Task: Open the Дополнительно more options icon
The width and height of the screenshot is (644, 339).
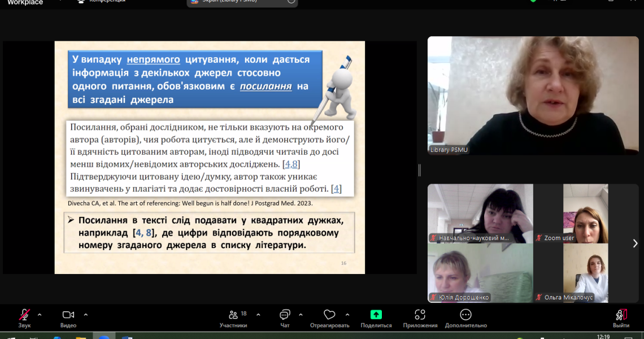Action: pyautogui.click(x=465, y=315)
